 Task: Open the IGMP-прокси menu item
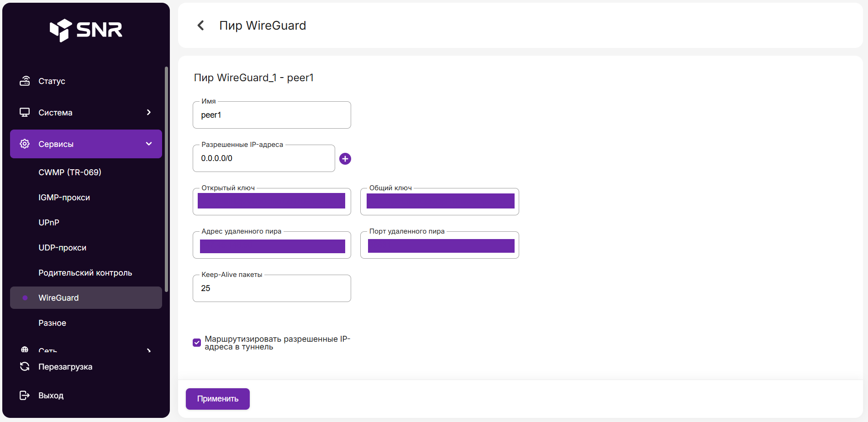(64, 198)
